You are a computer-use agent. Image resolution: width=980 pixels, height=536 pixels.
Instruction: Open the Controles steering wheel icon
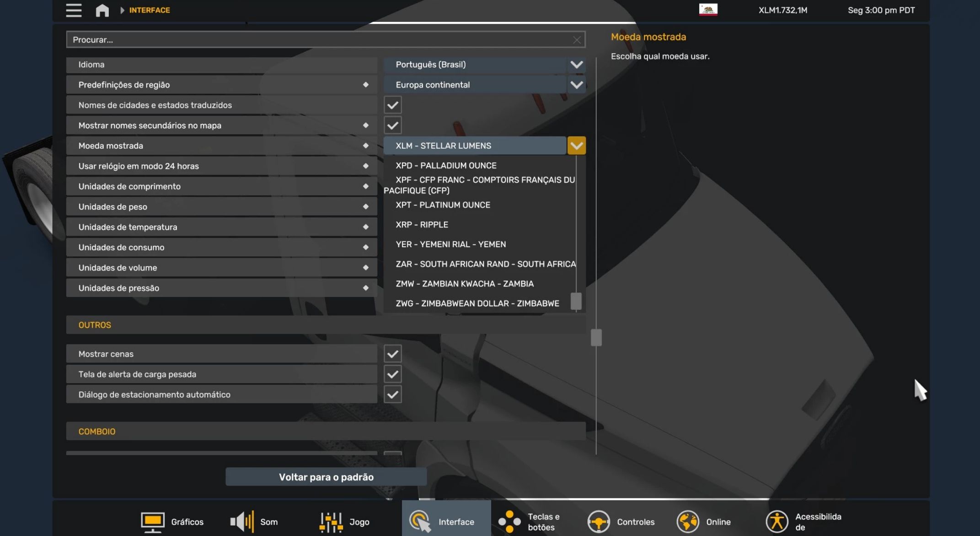click(599, 522)
